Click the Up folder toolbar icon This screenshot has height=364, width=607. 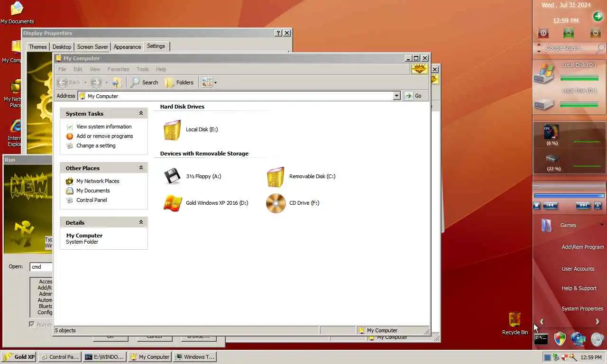[x=117, y=82]
